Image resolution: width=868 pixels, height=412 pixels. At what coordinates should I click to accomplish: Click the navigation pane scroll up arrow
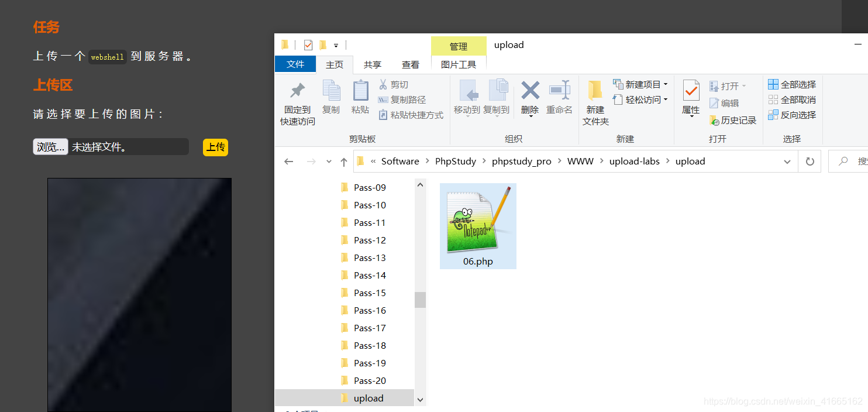point(420,184)
